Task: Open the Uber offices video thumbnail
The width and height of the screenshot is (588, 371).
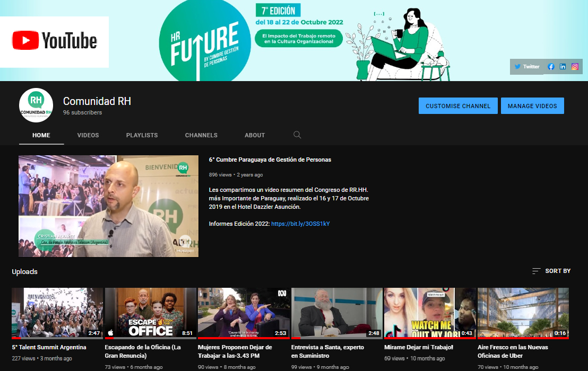Action: [x=523, y=313]
